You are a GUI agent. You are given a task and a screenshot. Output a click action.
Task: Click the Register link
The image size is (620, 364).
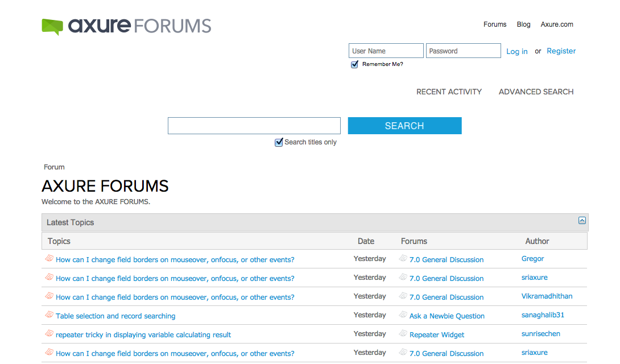pos(561,51)
